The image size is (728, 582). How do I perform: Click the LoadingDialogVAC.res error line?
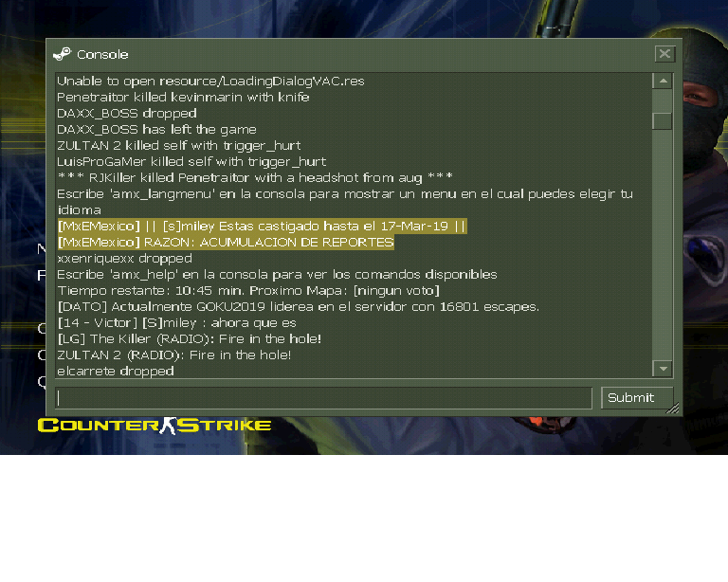210,82
